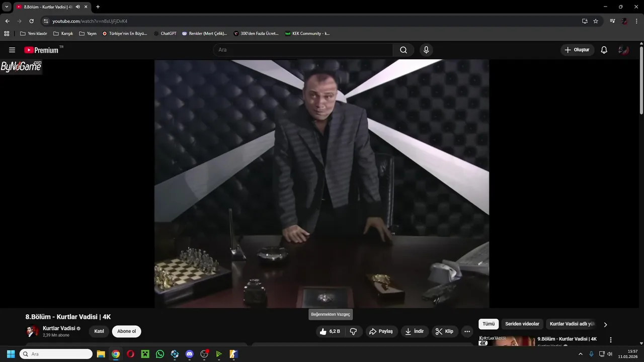Focus the Windows taskbar Ara search box
Screen dimensions: 644x362
point(56,354)
